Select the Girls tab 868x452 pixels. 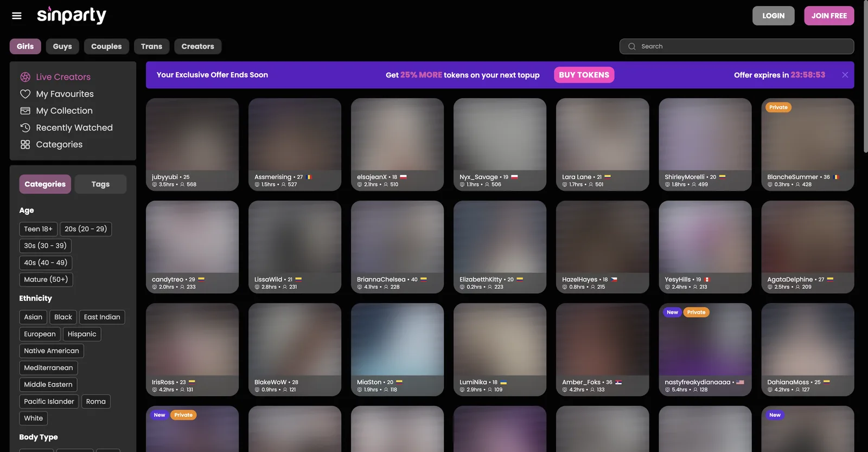coord(25,47)
